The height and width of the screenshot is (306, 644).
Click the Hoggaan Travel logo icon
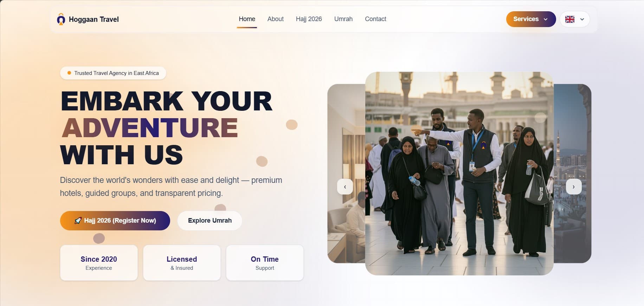point(61,19)
